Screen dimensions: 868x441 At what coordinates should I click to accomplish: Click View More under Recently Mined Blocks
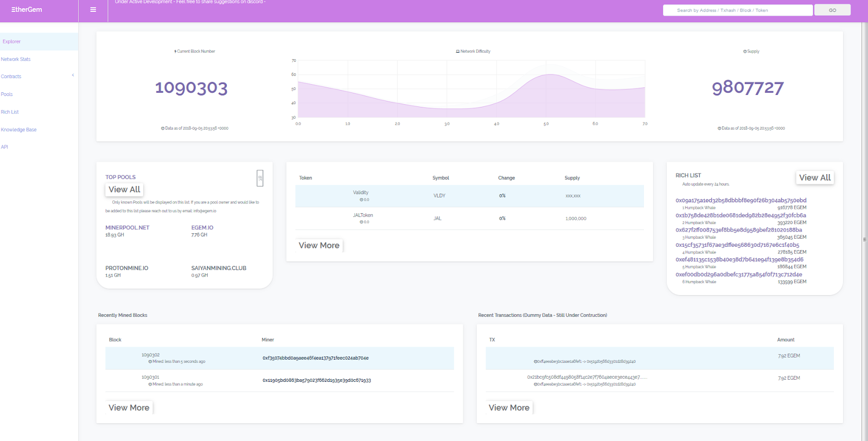click(x=129, y=408)
